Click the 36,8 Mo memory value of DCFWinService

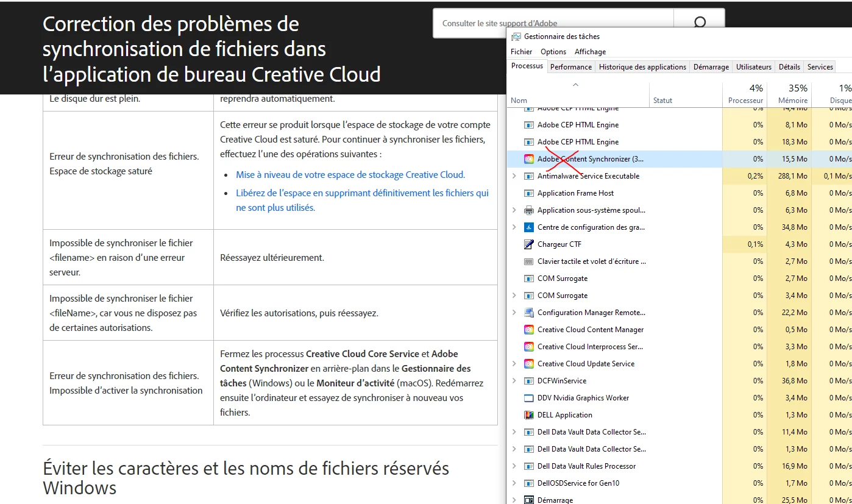pyautogui.click(x=795, y=381)
